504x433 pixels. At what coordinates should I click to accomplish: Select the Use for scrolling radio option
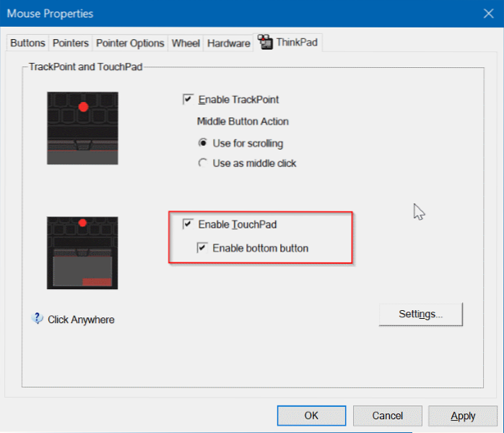coord(203,143)
